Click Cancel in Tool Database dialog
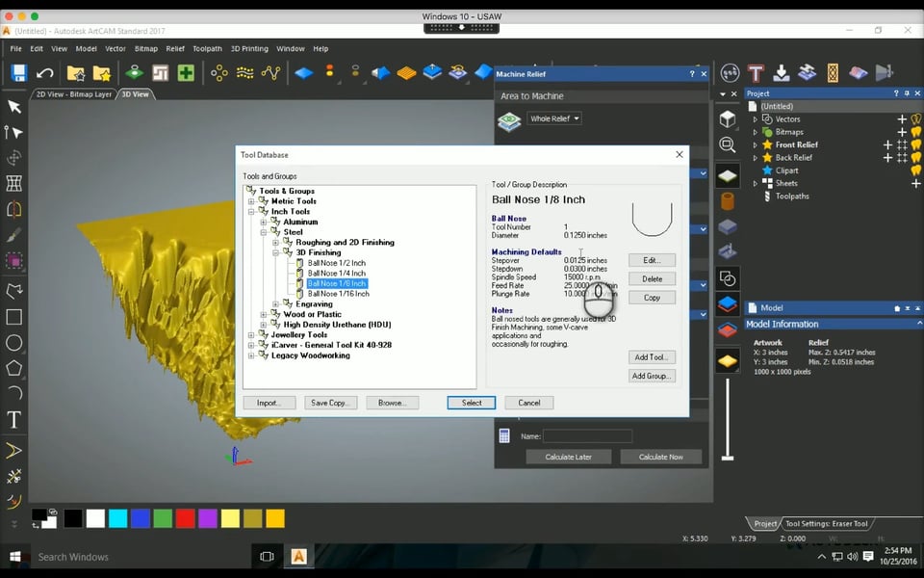Viewport: 924px width, 578px height. [x=529, y=403]
